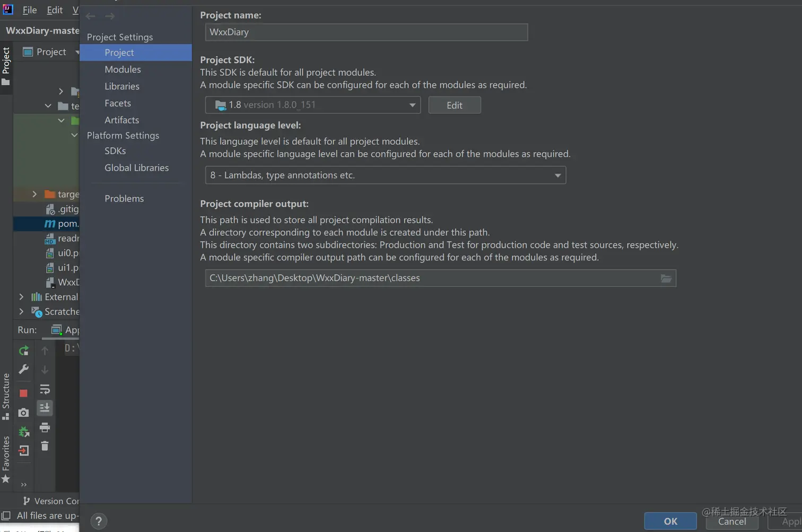802x532 pixels.
Task: Click the Rerun application icon
Action: 23,351
